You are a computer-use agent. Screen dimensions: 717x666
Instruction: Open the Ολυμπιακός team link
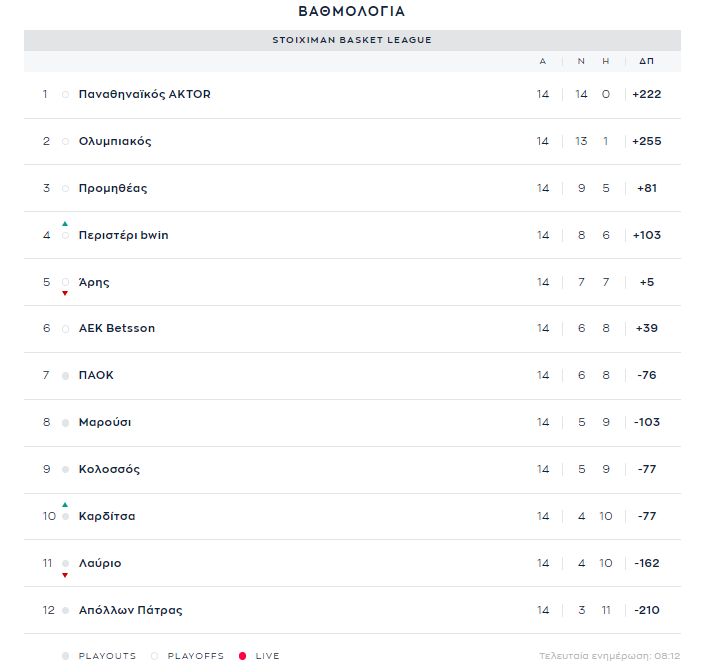[115, 141]
